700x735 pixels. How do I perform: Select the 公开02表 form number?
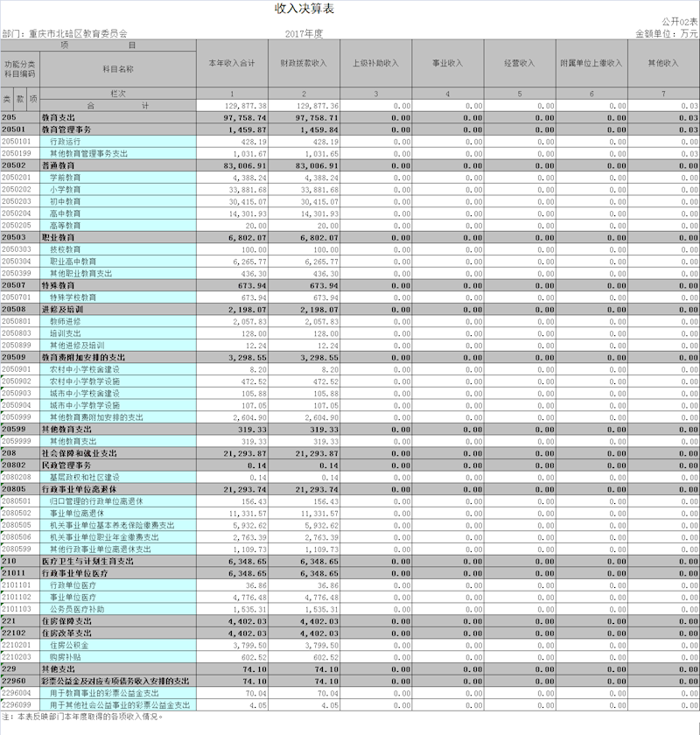click(680, 22)
